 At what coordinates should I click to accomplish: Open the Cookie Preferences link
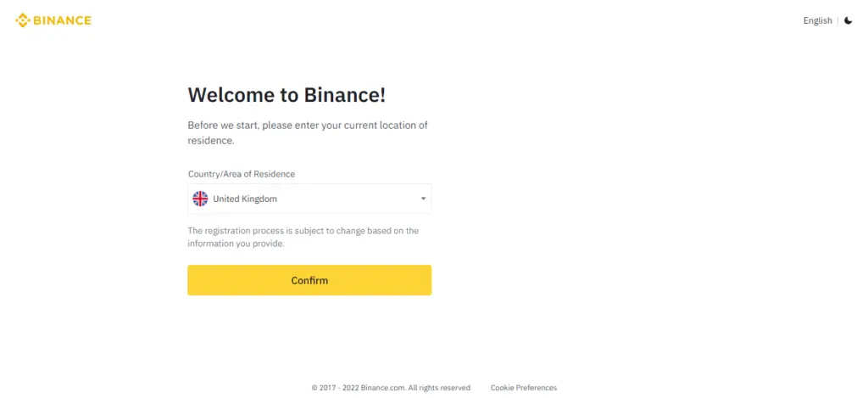(523, 388)
